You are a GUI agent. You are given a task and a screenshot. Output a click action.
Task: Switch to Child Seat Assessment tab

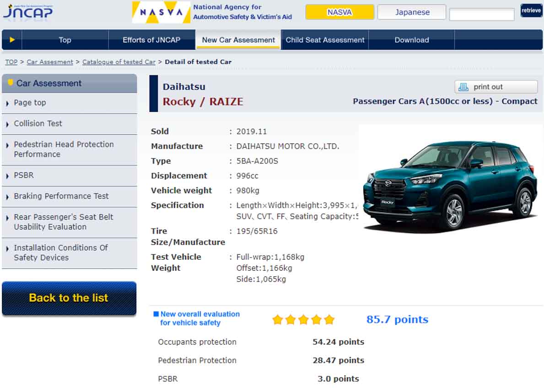coord(325,40)
